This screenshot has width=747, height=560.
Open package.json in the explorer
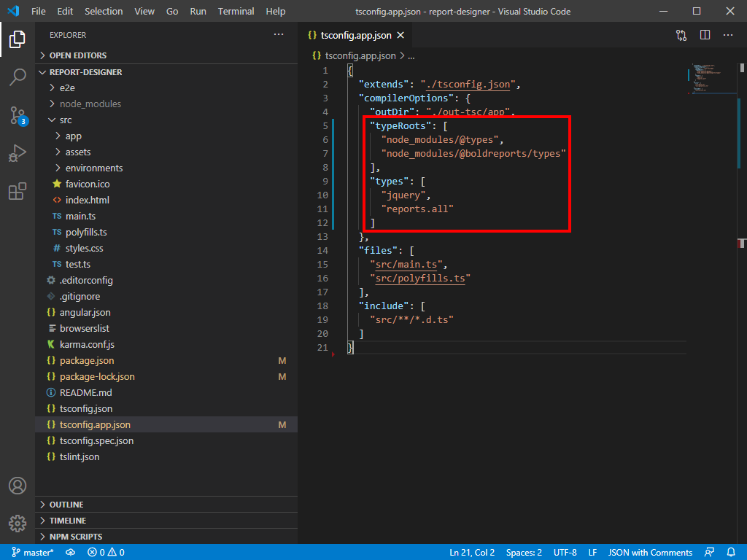tap(86, 360)
